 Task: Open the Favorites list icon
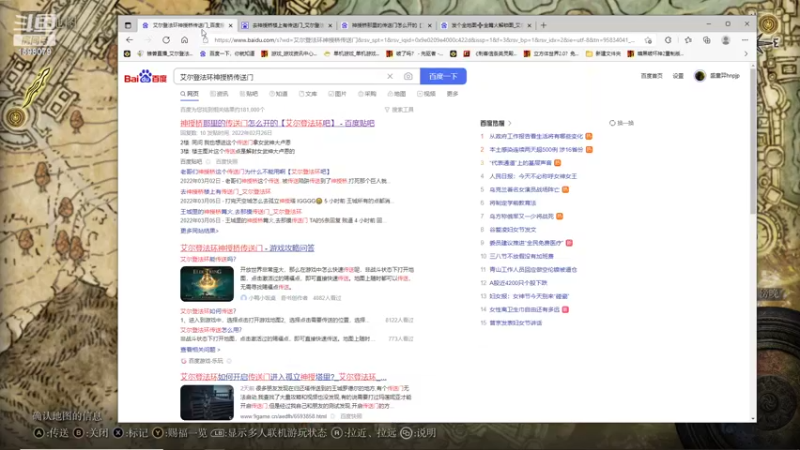point(688,40)
